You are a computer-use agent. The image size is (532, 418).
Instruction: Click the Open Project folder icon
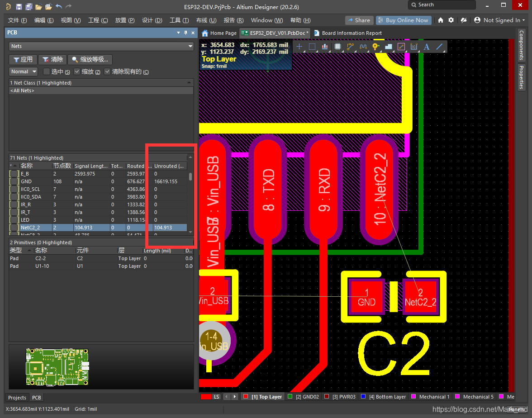pyautogui.click(x=48, y=6)
